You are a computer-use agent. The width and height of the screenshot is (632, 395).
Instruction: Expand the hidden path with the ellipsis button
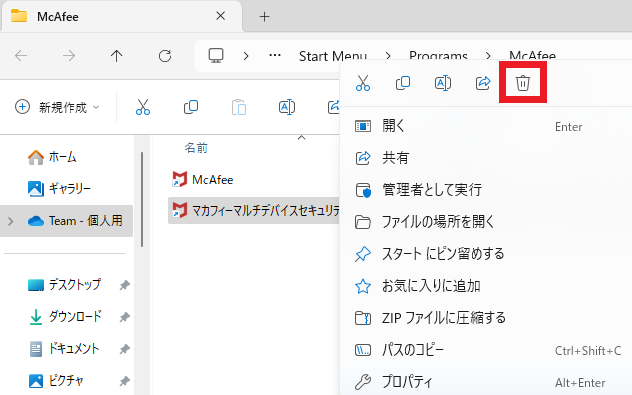(275, 55)
